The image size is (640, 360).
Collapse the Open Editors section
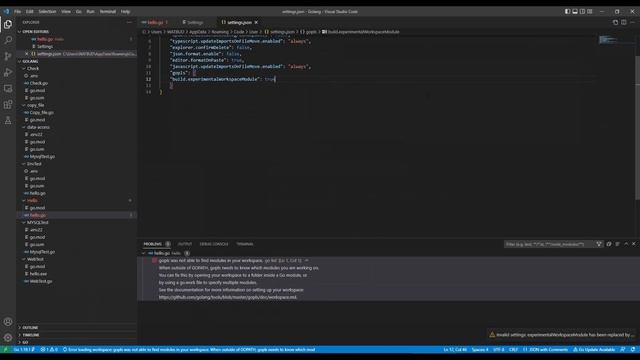pos(20,32)
